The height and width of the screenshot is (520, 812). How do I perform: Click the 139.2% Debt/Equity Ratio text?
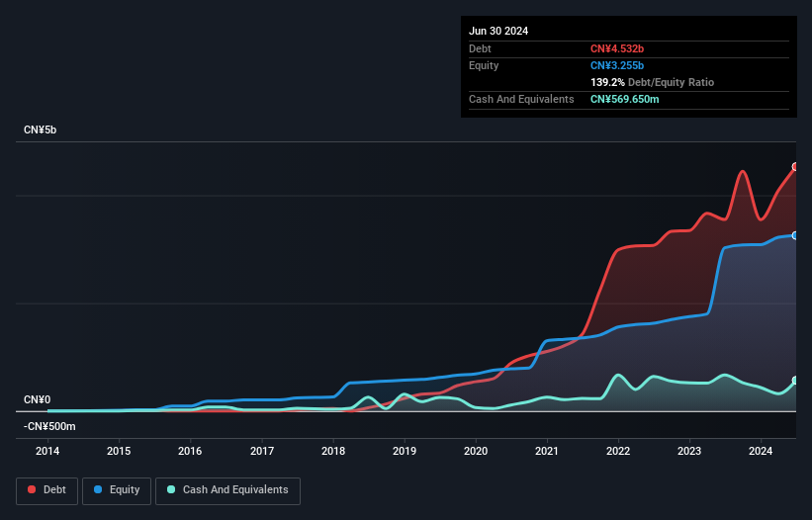652,82
